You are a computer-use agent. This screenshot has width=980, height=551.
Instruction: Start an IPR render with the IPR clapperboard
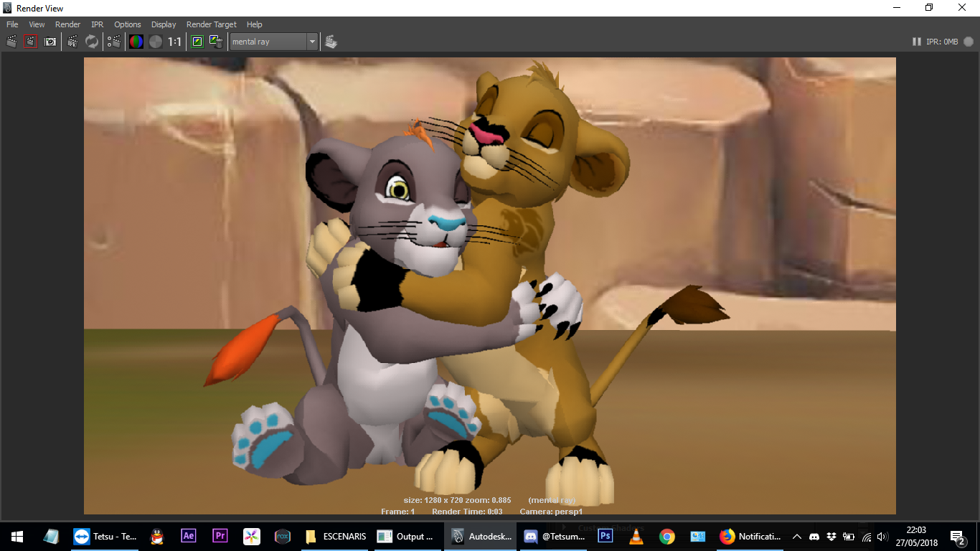[x=72, y=42]
